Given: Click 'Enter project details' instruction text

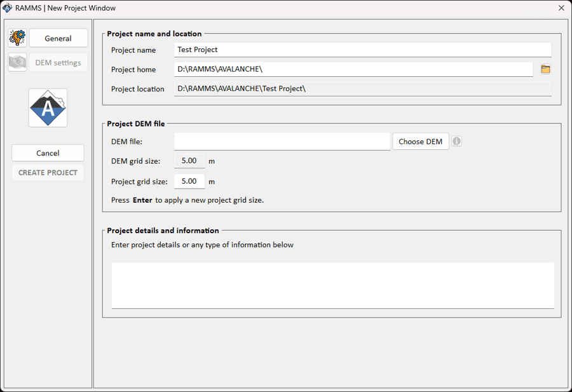Looking at the screenshot, I should point(203,245).
